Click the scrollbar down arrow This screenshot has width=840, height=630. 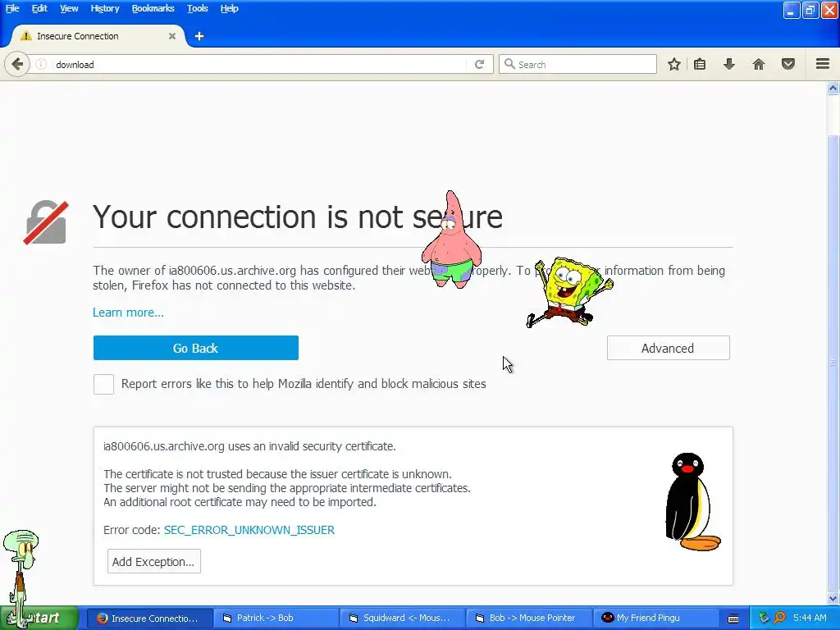(833, 599)
